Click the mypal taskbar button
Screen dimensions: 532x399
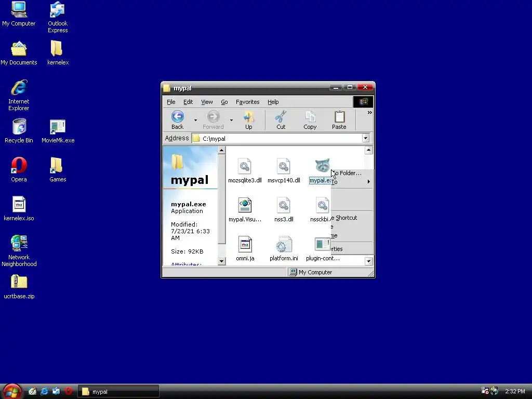pyautogui.click(x=118, y=392)
